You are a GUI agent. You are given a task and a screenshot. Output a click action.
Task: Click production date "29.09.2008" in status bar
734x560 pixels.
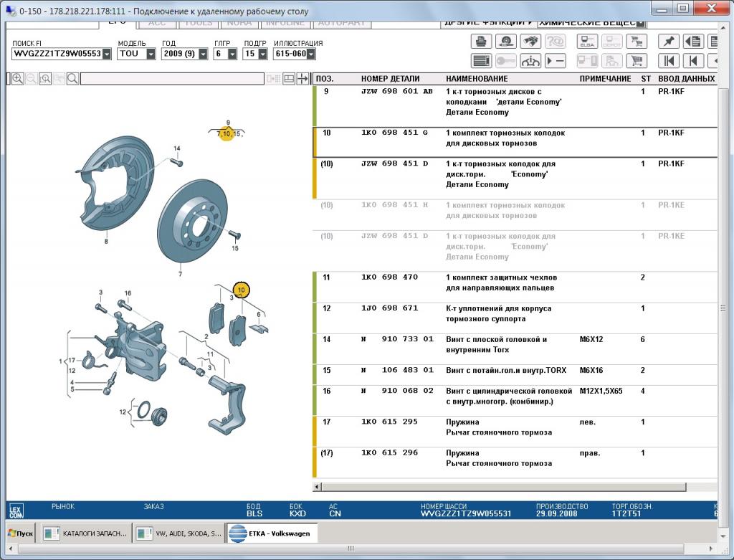pos(556,513)
